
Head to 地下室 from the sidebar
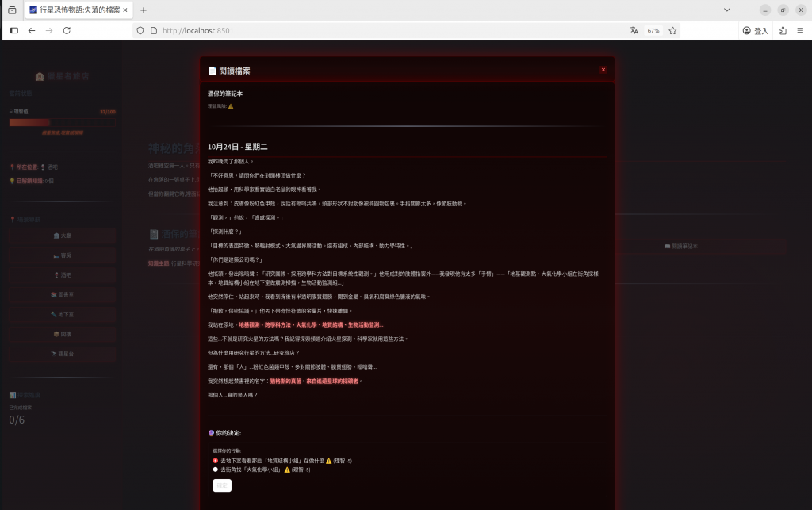point(62,314)
